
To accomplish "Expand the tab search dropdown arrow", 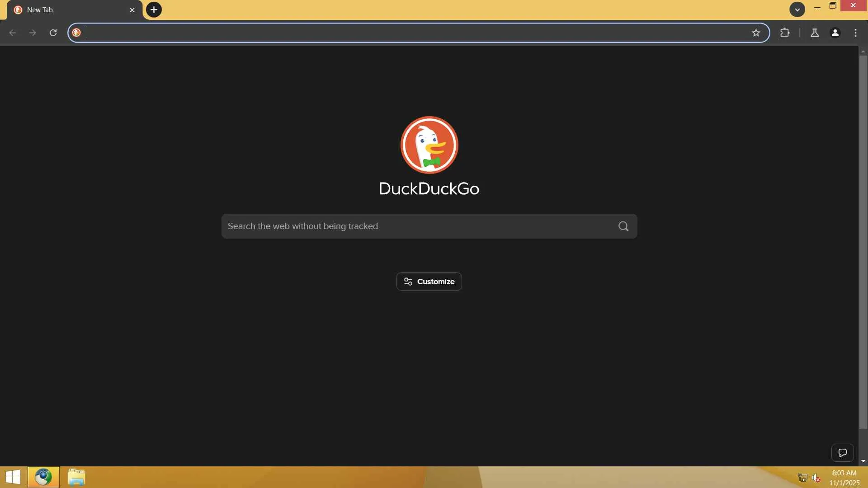I will 797,9.
